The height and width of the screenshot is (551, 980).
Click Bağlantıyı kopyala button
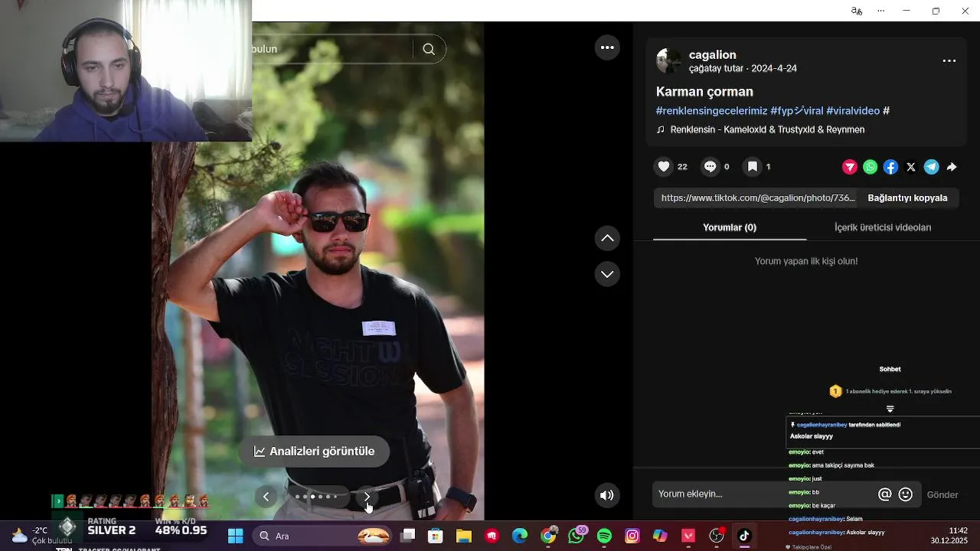[907, 197]
